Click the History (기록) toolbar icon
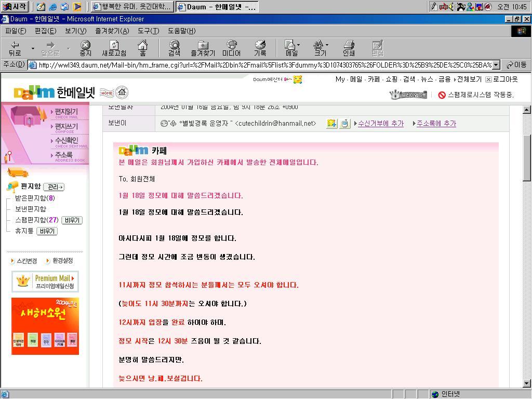Screen dimensions: 532x399 [x=260, y=48]
